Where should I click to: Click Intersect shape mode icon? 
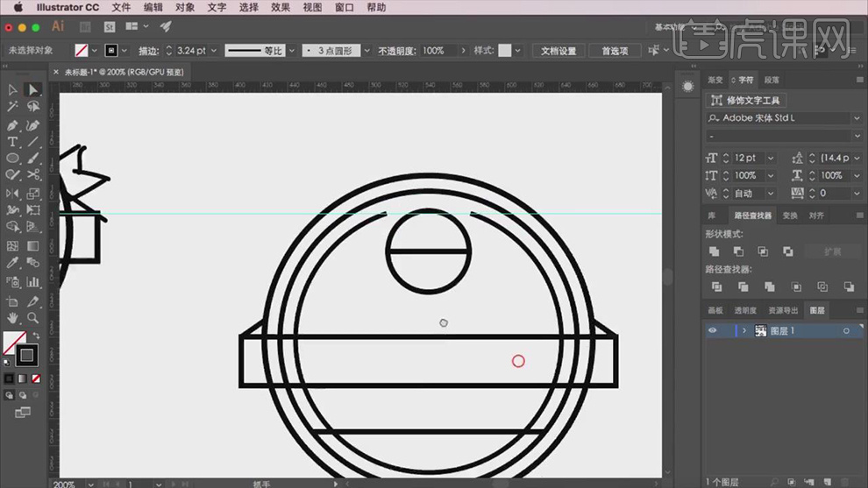pyautogui.click(x=763, y=251)
